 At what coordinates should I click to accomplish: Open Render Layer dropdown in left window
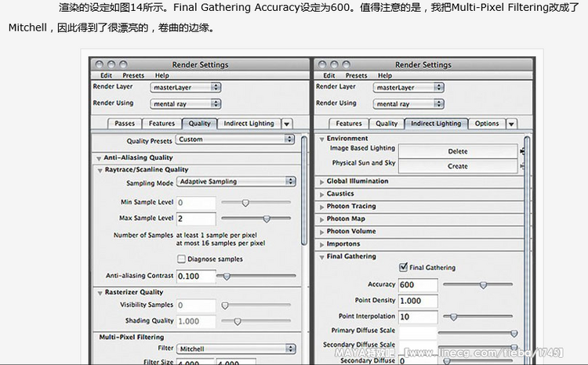click(186, 87)
